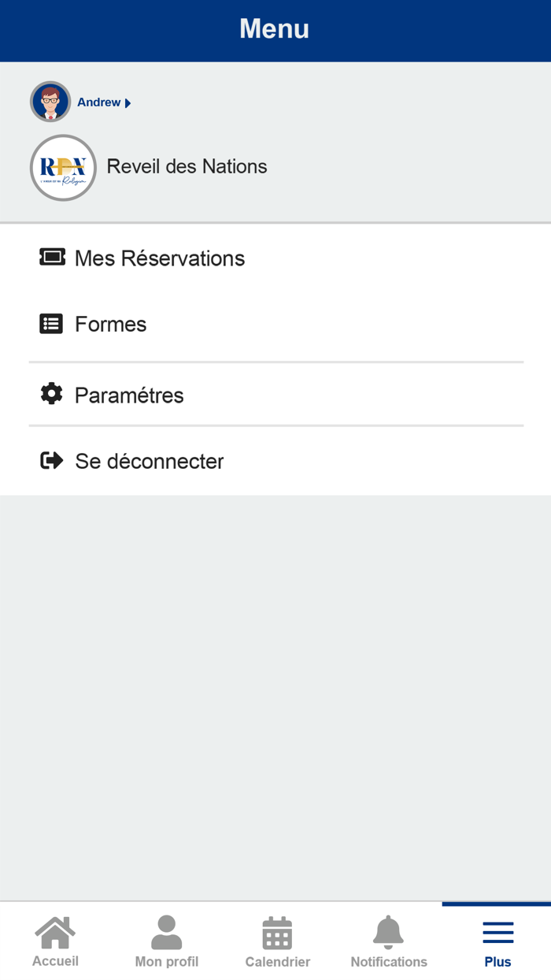551x980 pixels.
Task: Click Andrew's profile avatar picture
Action: pyautogui.click(x=50, y=101)
